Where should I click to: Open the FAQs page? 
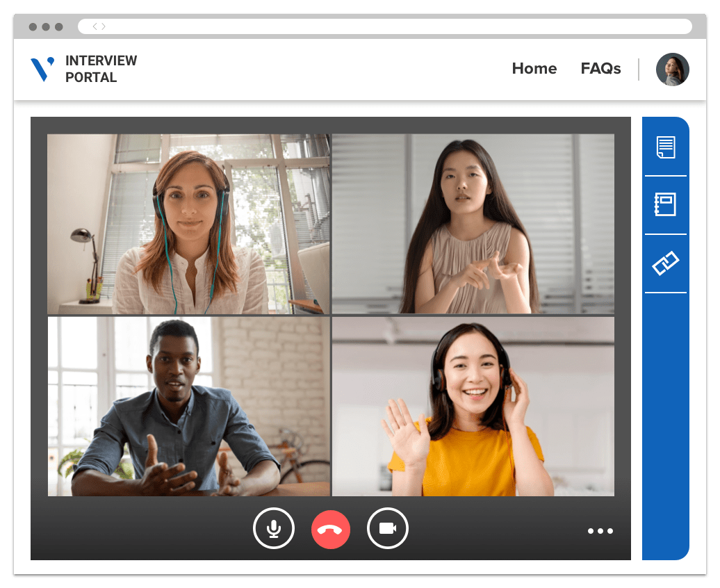tap(600, 68)
